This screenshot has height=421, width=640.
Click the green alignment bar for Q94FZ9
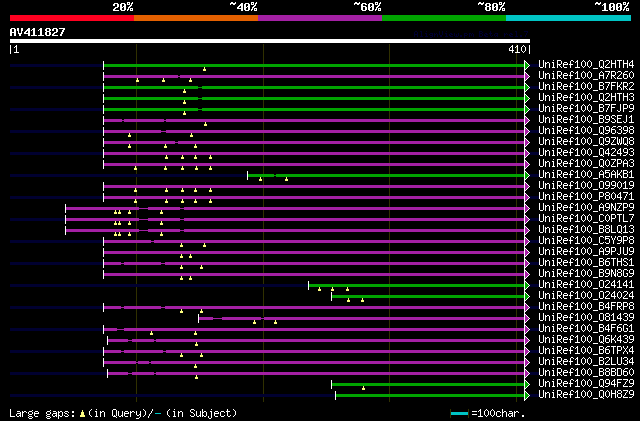tap(428, 385)
